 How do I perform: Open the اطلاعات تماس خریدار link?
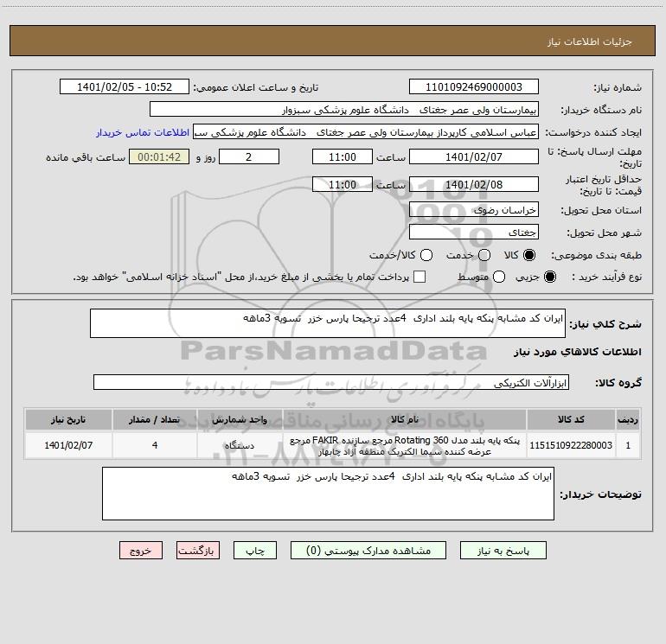tap(143, 132)
